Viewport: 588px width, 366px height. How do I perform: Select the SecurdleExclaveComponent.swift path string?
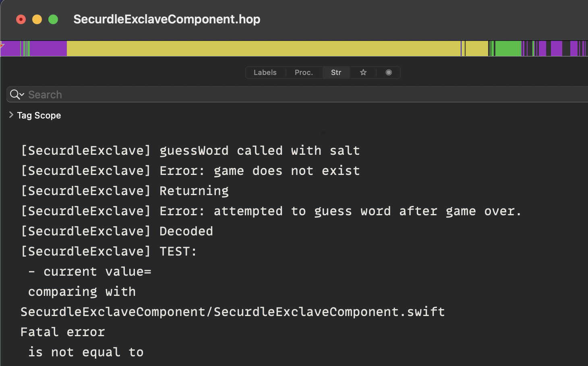click(232, 312)
